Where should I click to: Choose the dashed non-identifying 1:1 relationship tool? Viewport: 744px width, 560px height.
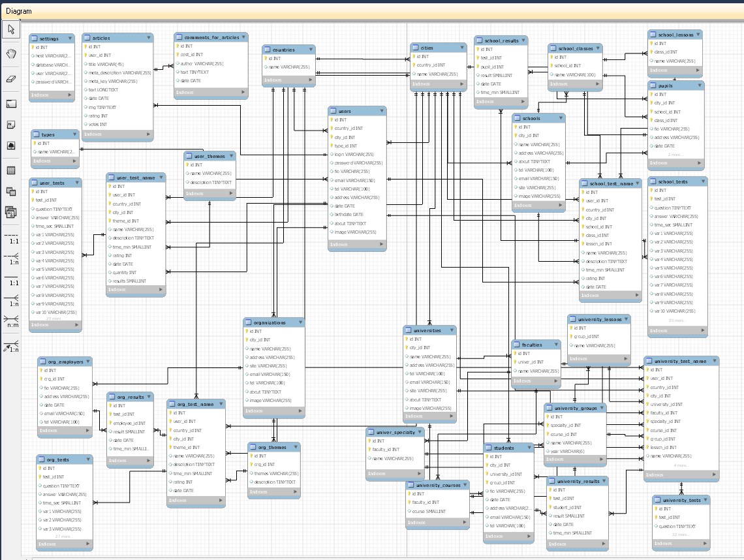click(11, 239)
